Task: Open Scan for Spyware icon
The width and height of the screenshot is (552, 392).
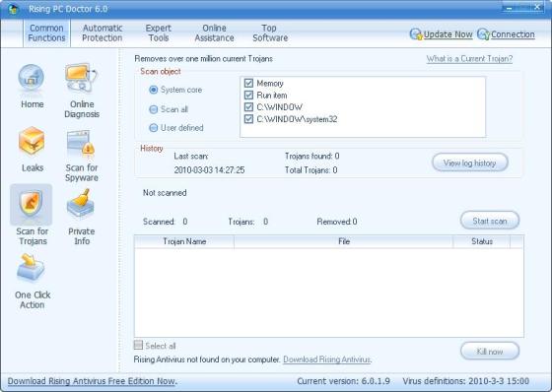Action: 81,143
